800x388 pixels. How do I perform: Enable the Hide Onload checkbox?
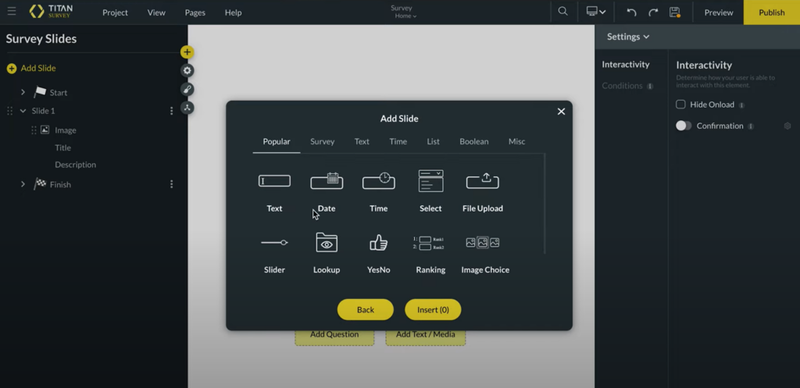pyautogui.click(x=681, y=104)
